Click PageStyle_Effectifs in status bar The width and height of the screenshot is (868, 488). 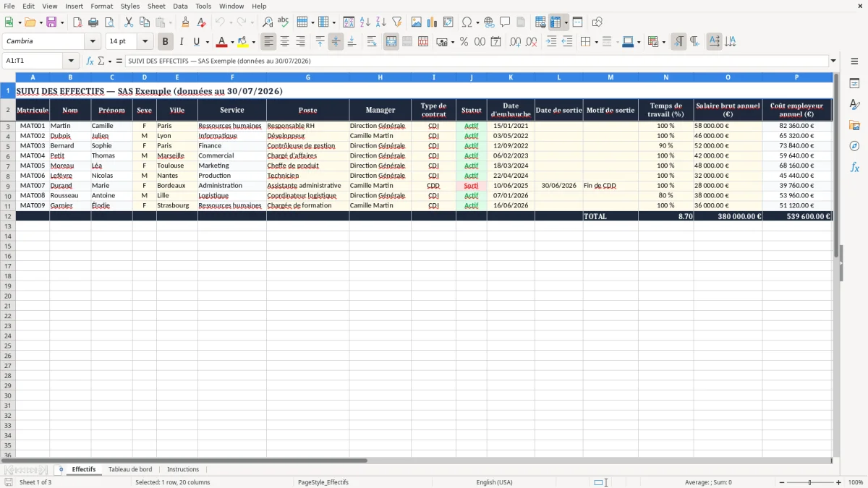[323, 482]
